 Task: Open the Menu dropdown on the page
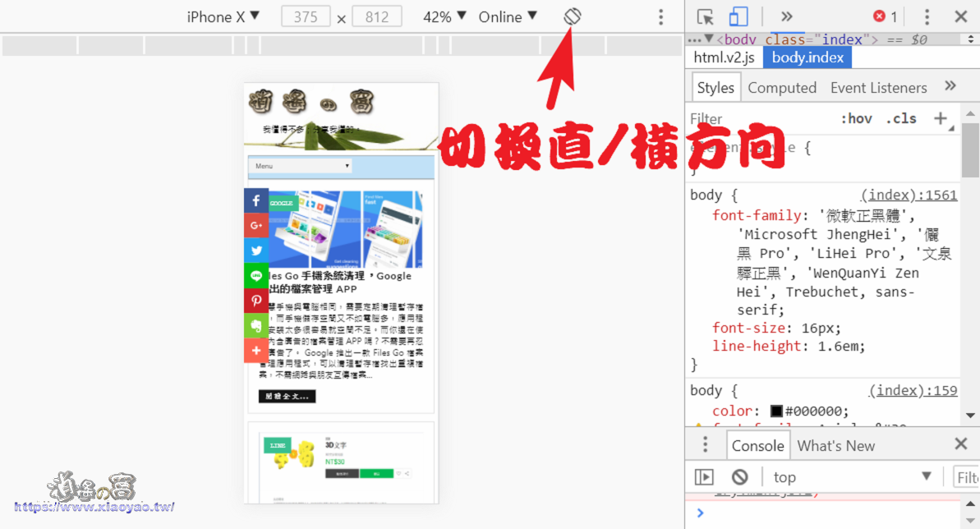[301, 166]
